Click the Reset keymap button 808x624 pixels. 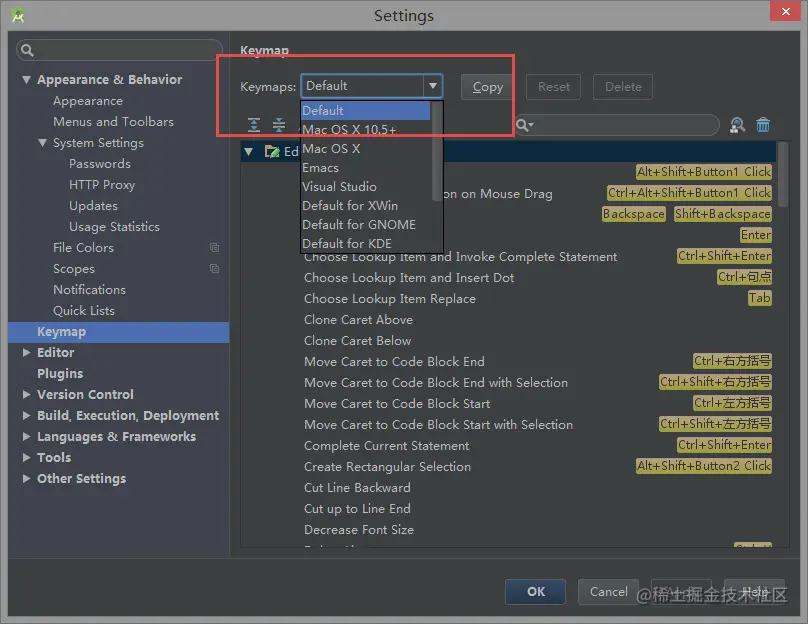coord(553,87)
